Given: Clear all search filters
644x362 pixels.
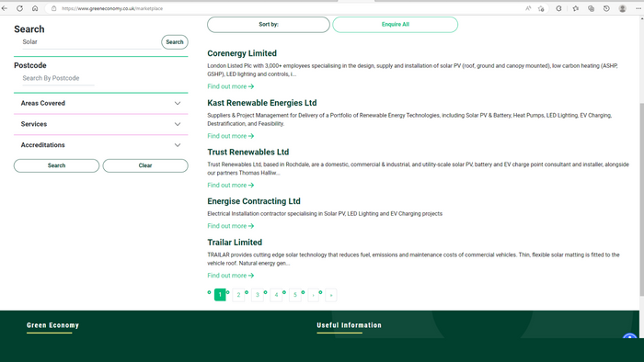Looking at the screenshot, I should 145,165.
